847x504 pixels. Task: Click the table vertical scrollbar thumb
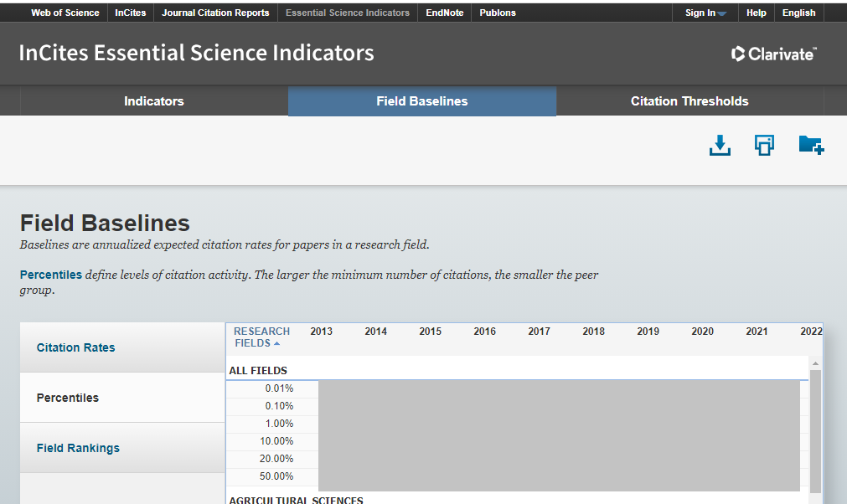tap(816, 431)
